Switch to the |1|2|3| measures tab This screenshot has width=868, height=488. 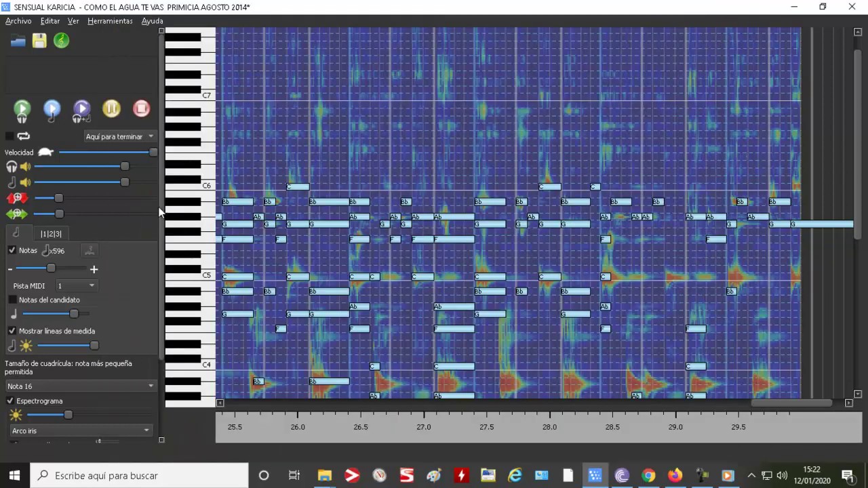click(51, 234)
